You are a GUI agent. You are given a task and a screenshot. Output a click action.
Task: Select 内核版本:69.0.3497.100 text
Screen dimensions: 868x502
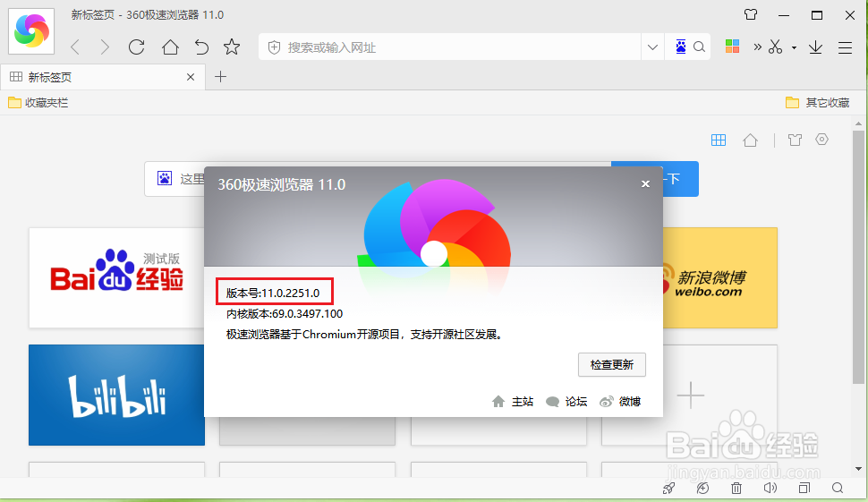click(x=285, y=314)
